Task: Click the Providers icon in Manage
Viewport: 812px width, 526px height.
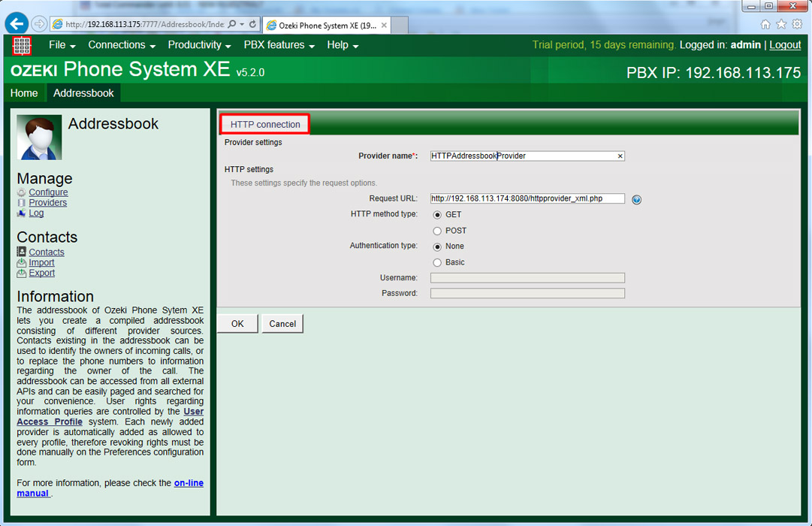Action: [x=21, y=203]
